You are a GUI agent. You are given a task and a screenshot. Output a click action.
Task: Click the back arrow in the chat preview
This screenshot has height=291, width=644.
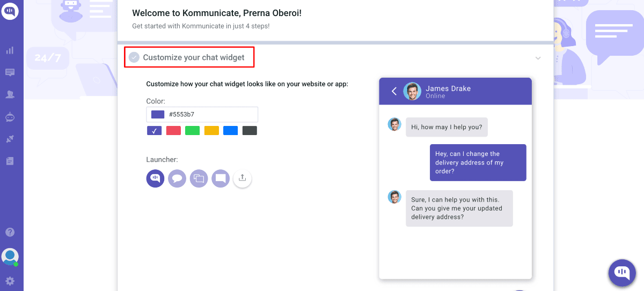(394, 91)
